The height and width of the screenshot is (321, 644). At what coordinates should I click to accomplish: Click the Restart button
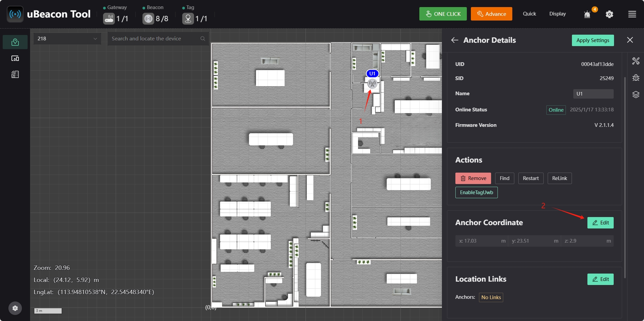coord(531,178)
